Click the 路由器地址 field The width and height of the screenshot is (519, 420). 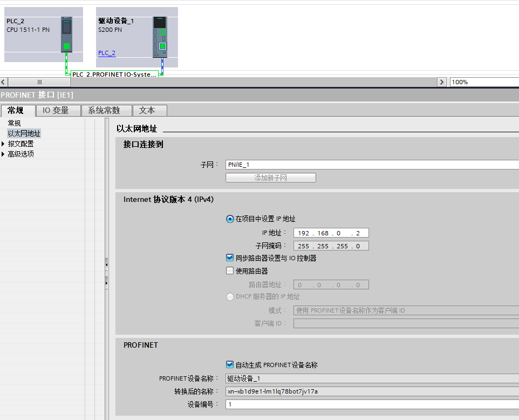pos(331,285)
